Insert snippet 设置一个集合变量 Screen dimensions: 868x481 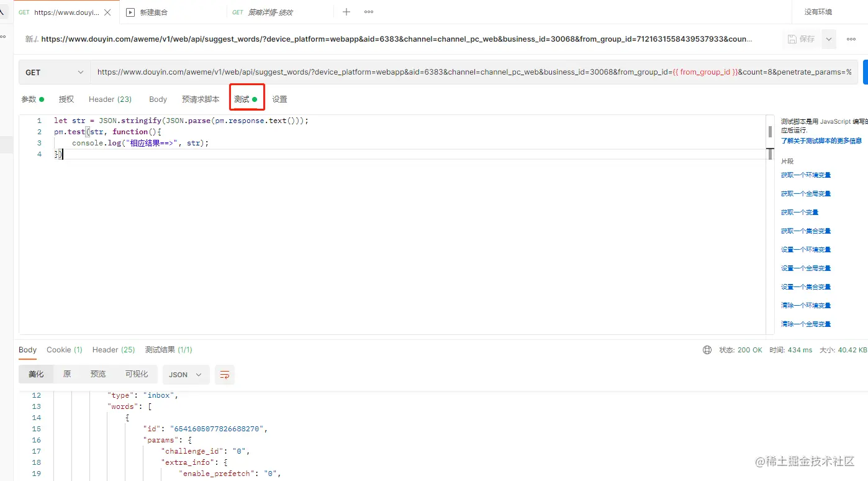[806, 287]
